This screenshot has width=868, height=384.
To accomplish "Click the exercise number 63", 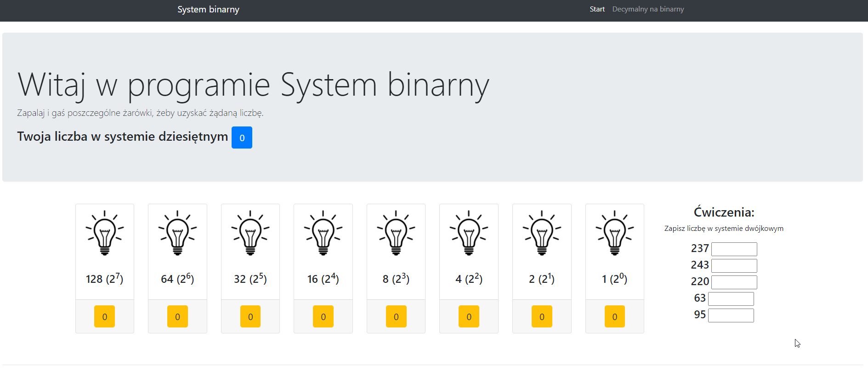I will tap(700, 298).
